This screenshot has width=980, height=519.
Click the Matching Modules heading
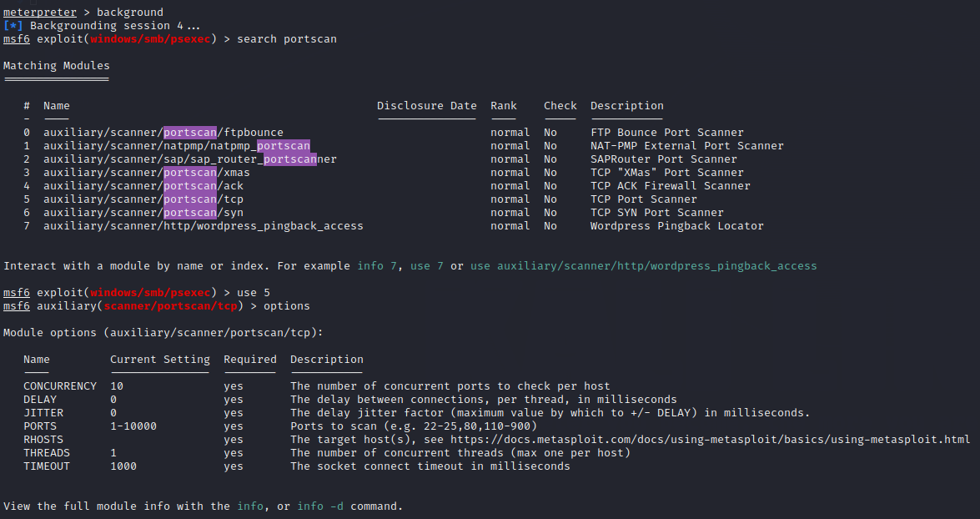[56, 66]
